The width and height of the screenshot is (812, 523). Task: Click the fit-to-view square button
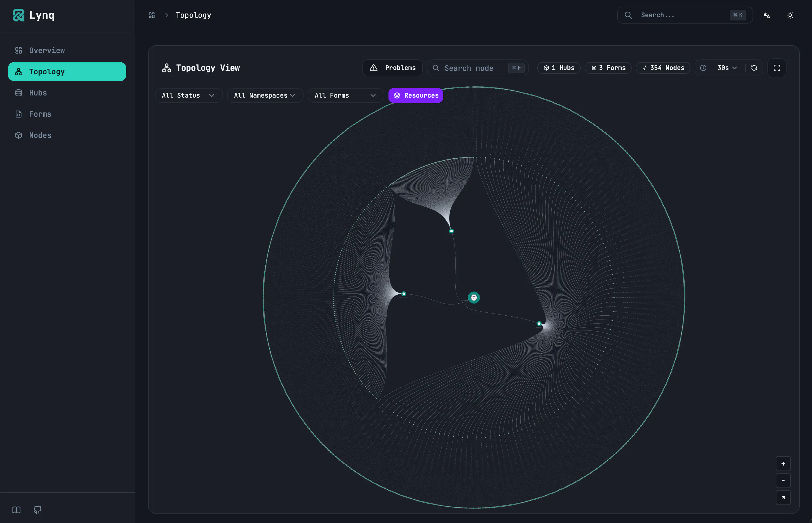click(783, 498)
